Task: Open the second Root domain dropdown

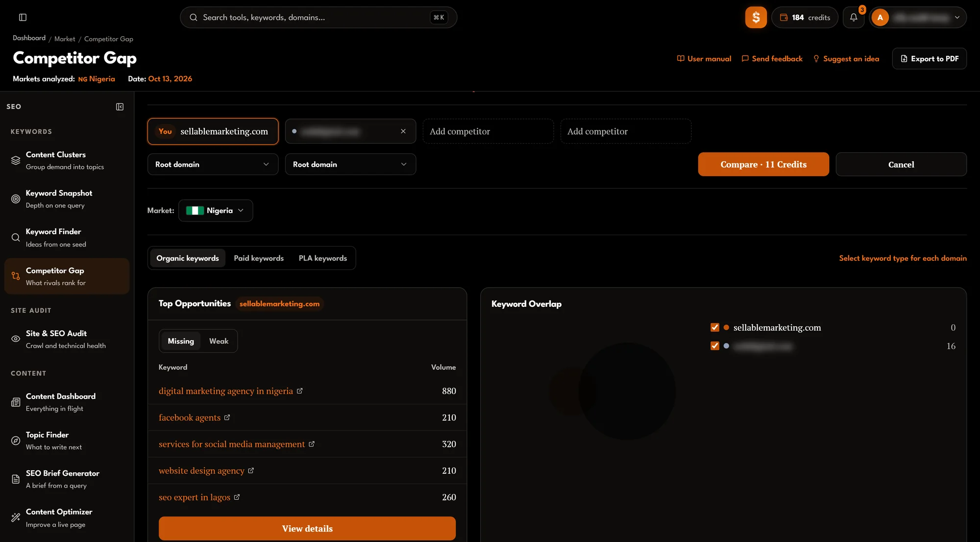Action: [x=350, y=164]
